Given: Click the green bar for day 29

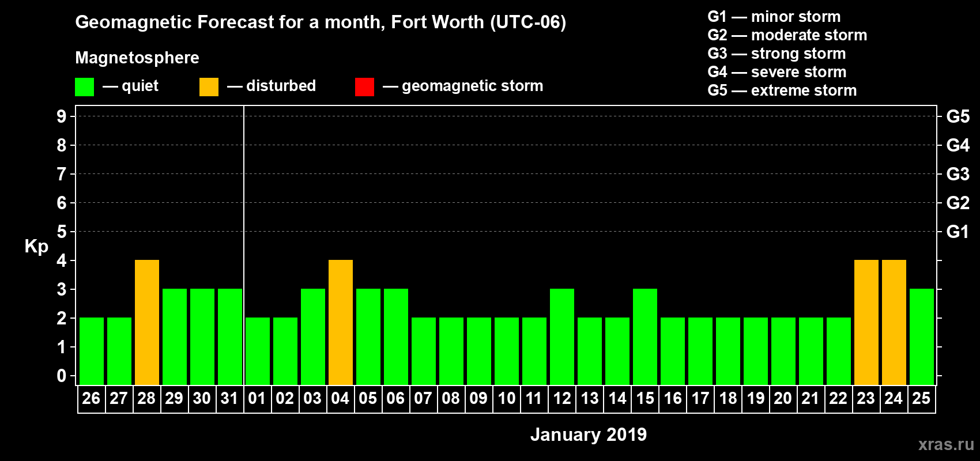Looking at the screenshot, I should click(x=175, y=337).
